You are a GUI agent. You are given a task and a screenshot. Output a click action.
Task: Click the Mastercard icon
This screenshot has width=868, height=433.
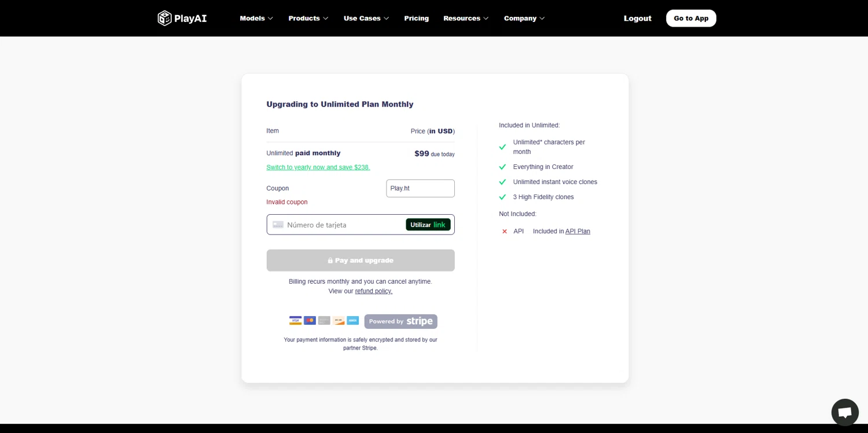point(310,321)
